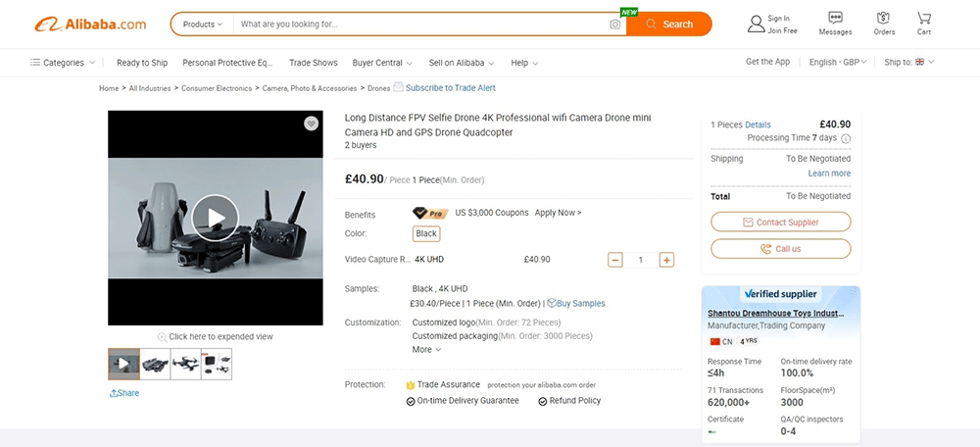Go to Ready to Ship
Viewport: 980px width, 447px height.
142,63
